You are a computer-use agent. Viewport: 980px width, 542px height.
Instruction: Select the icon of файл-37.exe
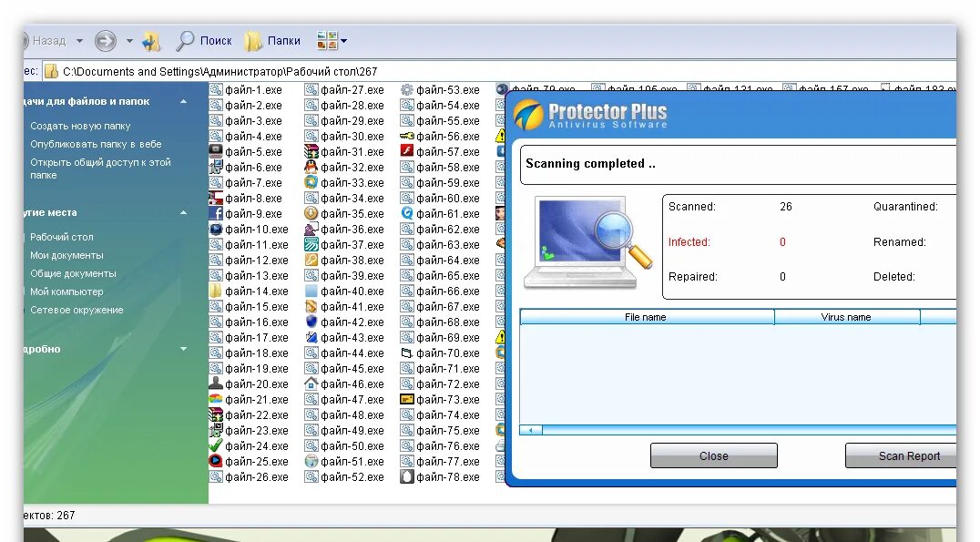[x=311, y=244]
